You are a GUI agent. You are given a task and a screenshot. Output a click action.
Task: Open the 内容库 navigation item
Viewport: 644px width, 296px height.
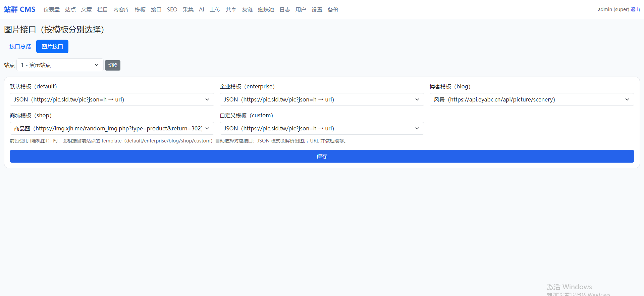click(x=121, y=10)
